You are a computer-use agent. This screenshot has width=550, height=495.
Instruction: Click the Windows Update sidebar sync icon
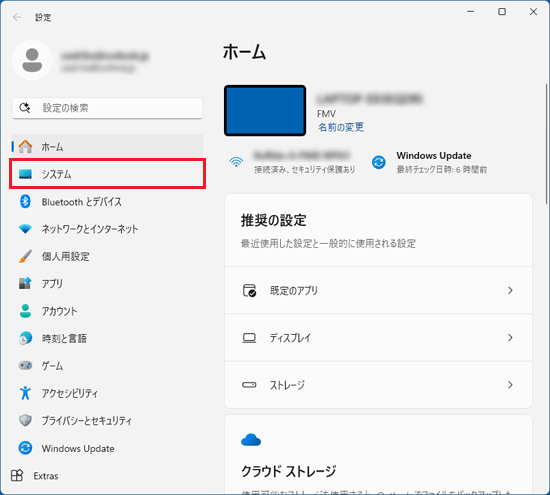point(25,448)
